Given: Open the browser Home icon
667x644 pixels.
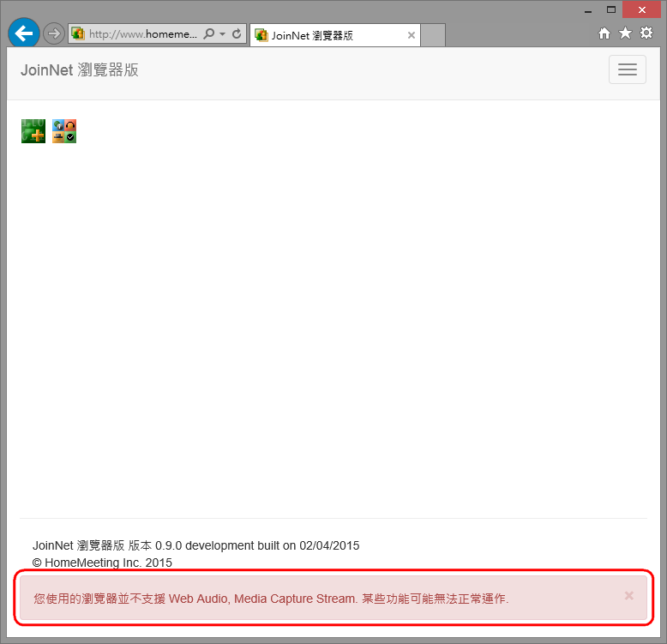Looking at the screenshot, I should [x=604, y=33].
